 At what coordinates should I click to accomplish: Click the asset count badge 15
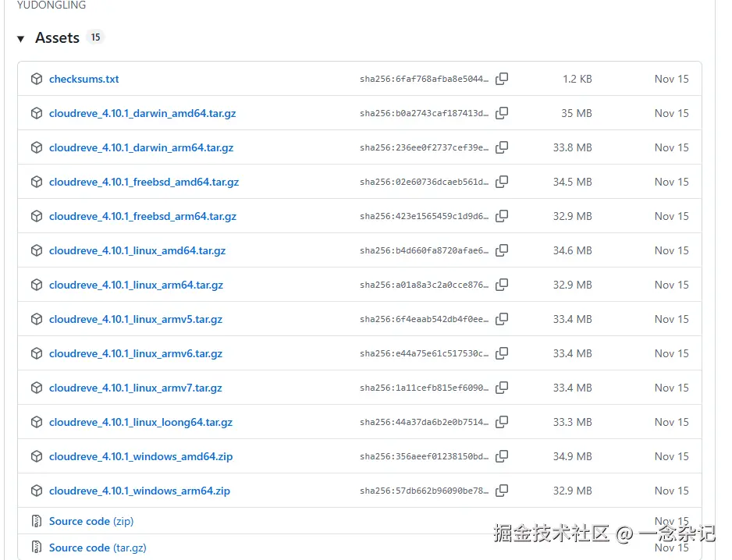(95, 37)
